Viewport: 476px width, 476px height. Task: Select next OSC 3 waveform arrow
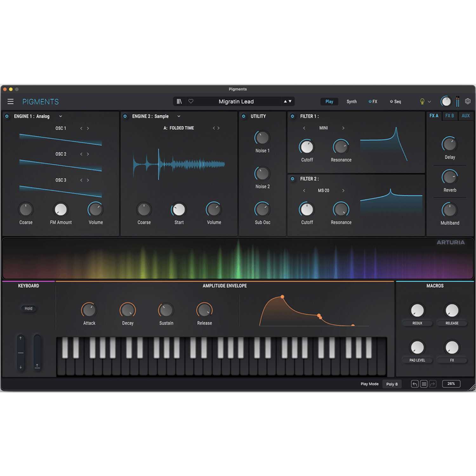coord(88,180)
